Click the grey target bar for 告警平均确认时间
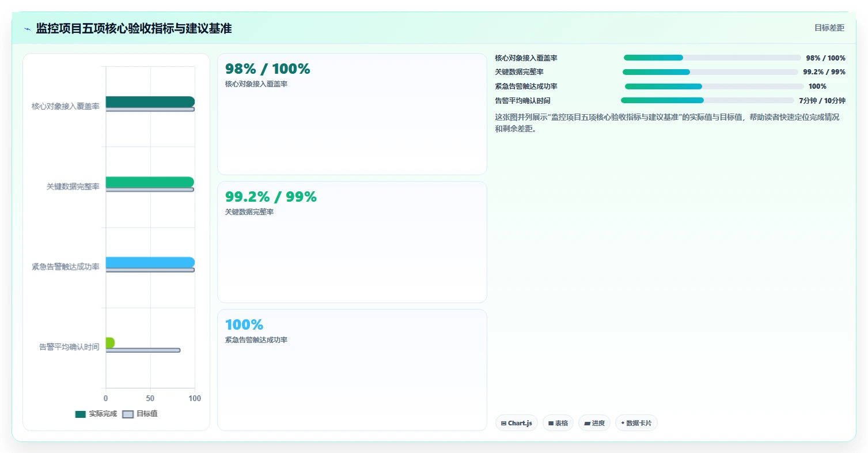 [x=143, y=350]
